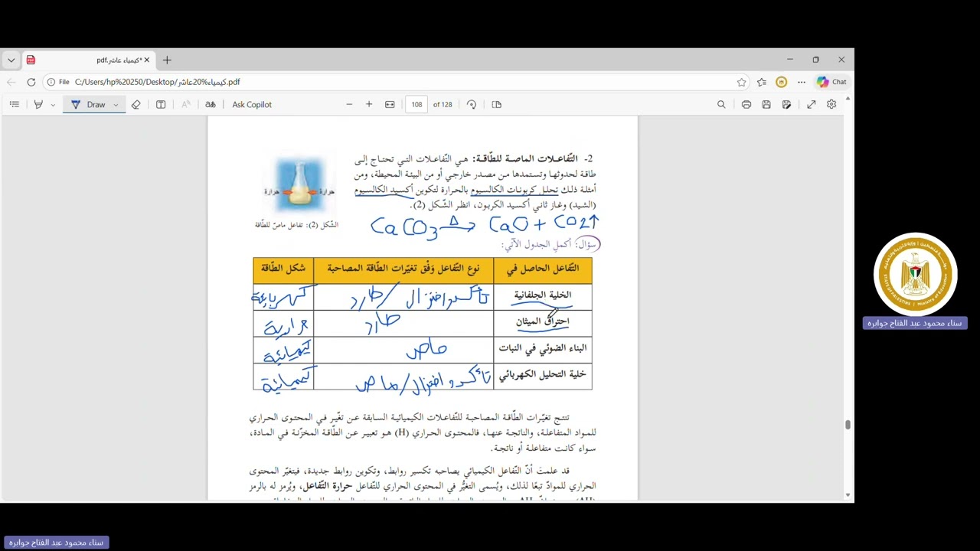
Task: Click the table header التفاعل الحاصل في
Action: click(x=543, y=269)
